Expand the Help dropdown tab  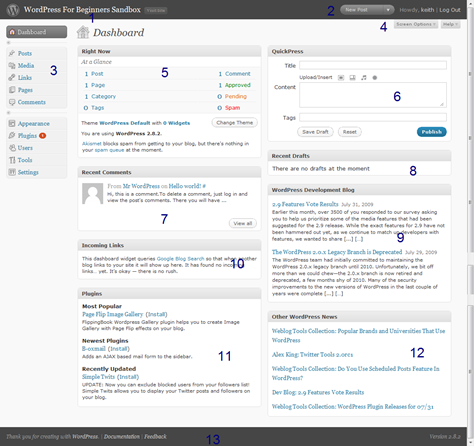click(x=450, y=24)
